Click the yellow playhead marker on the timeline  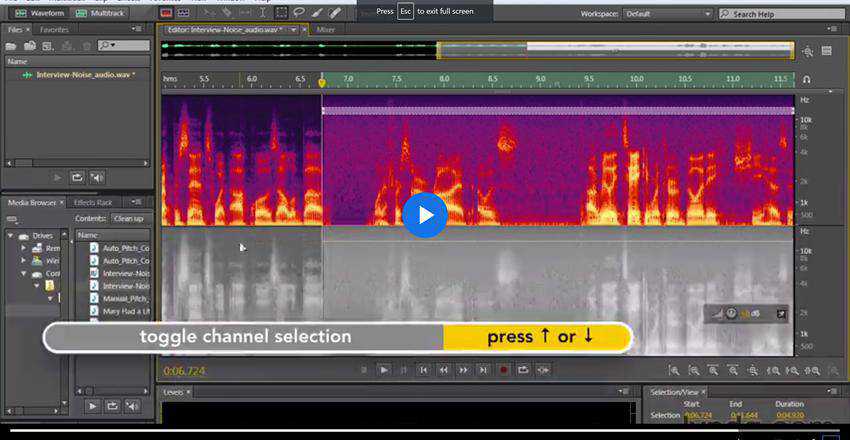[322, 81]
